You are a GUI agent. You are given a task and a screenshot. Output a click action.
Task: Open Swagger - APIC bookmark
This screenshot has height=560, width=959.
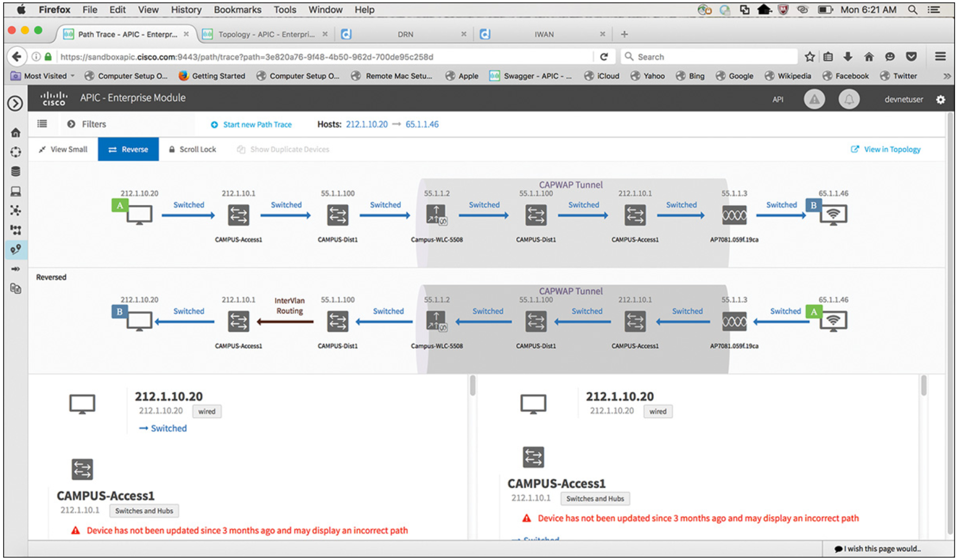(531, 76)
